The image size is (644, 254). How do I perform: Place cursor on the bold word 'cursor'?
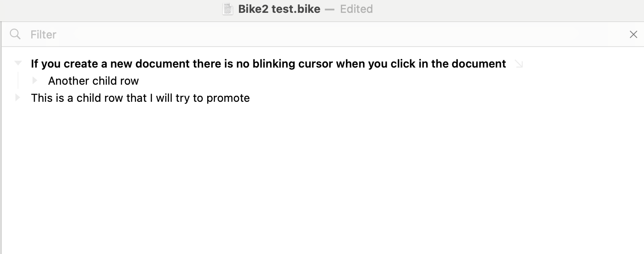[316, 64]
